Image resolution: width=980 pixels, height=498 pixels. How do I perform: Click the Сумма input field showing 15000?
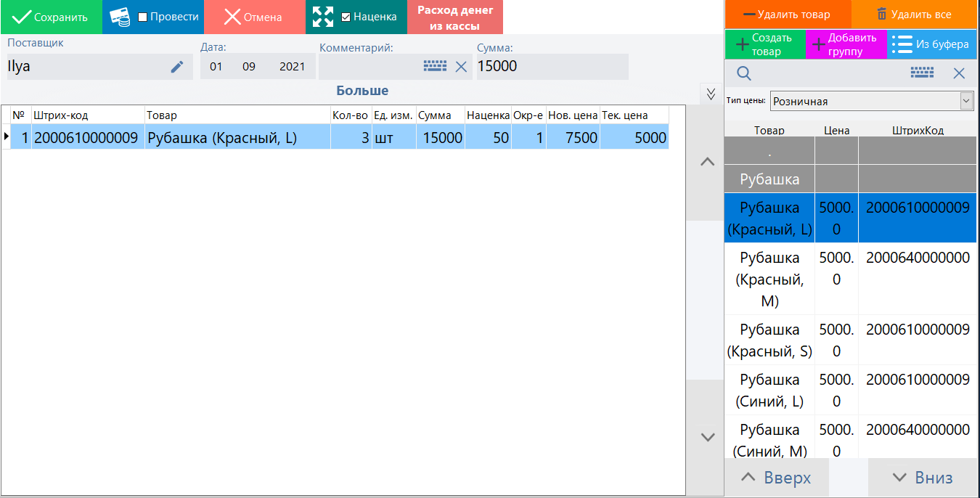[552, 67]
